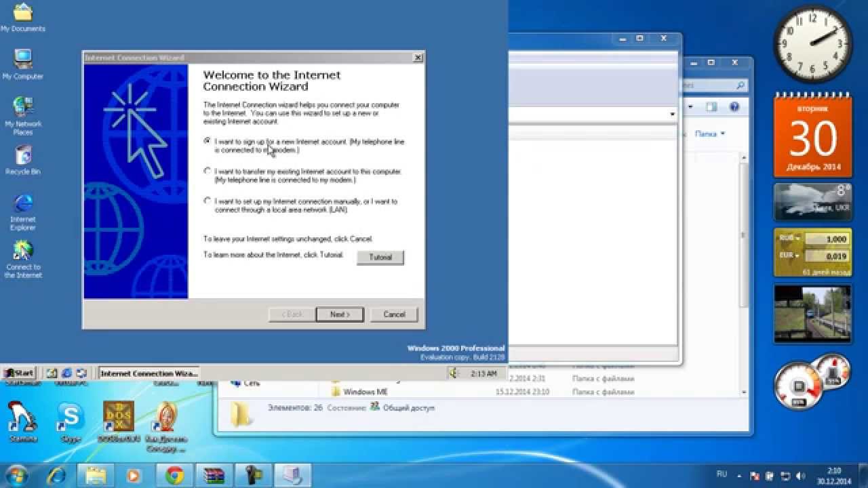Screen dimensions: 868x488
Task: Select the DOSBox desktop shortcut
Action: click(118, 422)
